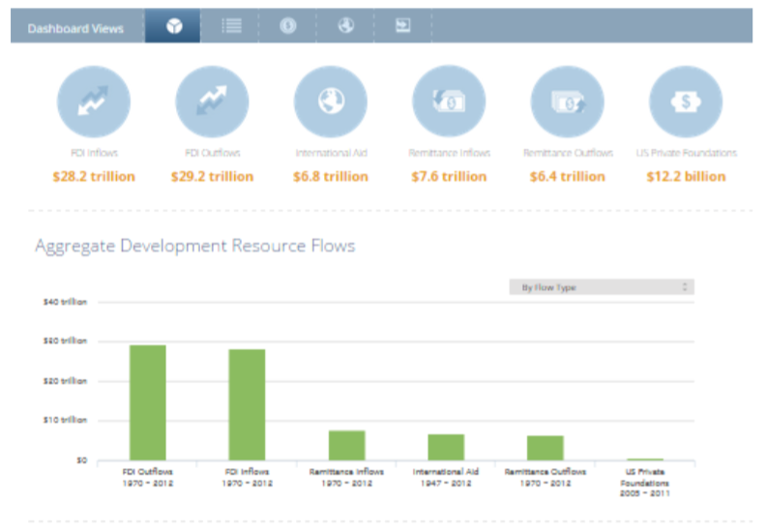Image resolution: width=766 pixels, height=532 pixels.
Task: Open the globe dashboard view
Action: 346,25
